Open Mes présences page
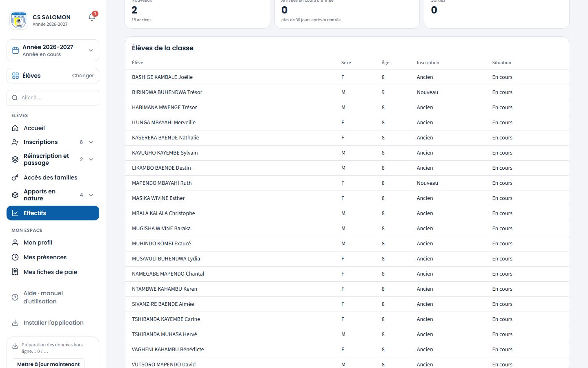Screen dimensions: 588x368 point(53,257)
